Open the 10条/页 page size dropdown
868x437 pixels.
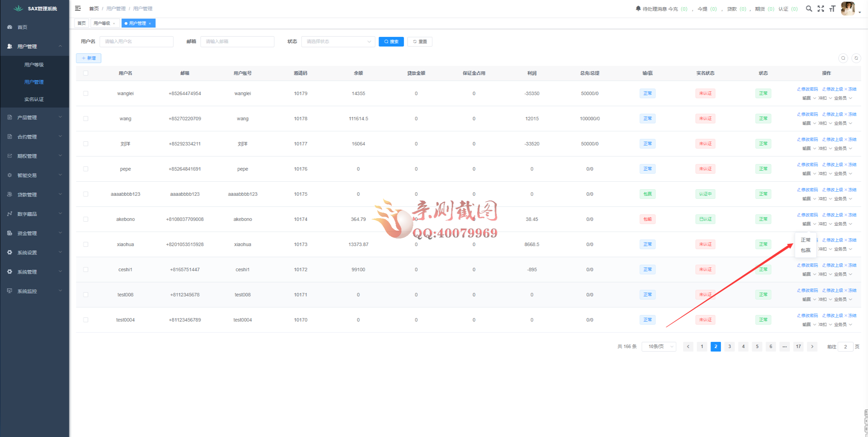click(x=659, y=346)
